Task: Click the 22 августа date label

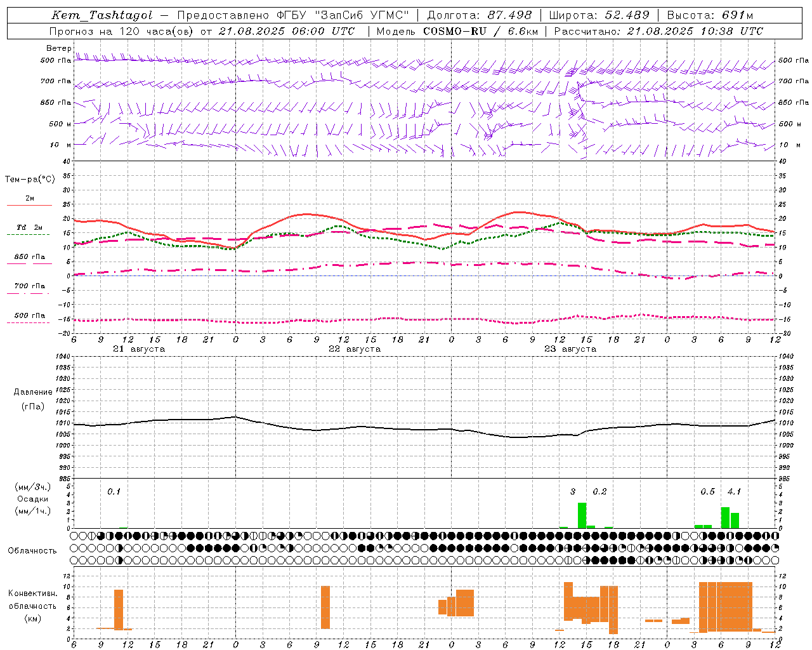Action: (355, 349)
